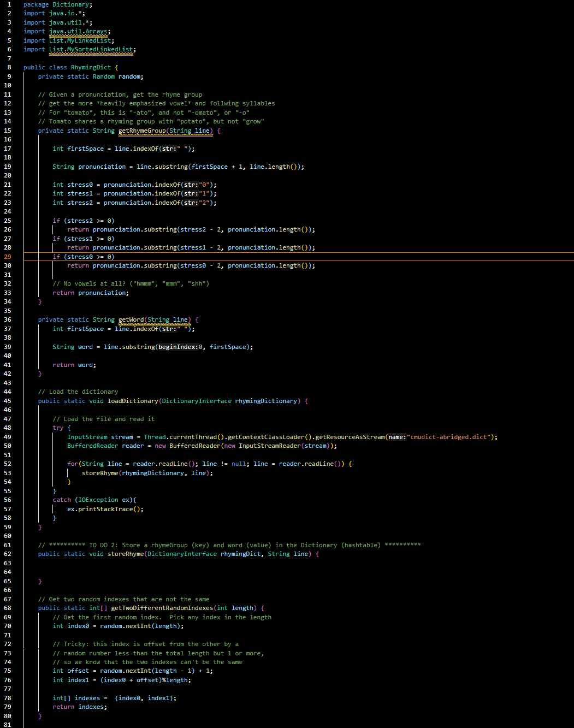Click the 'if (stress2 >= 0)' condition
574x728 pixels.
click(84, 221)
